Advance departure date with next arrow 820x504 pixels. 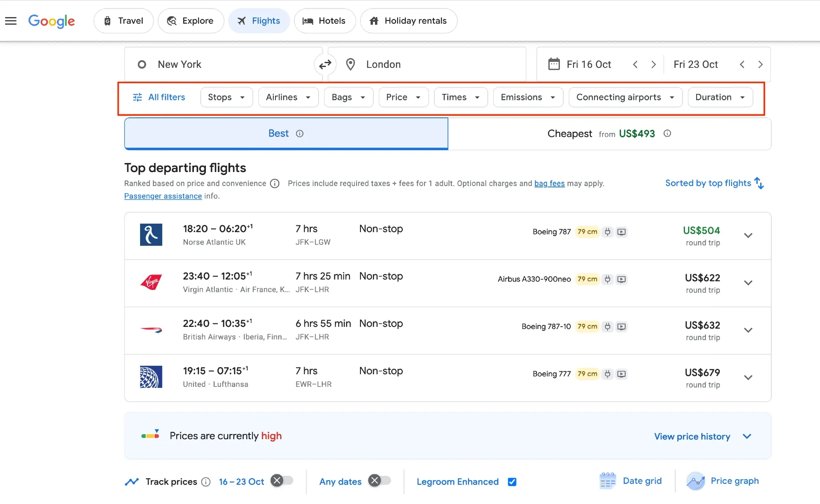653,64
